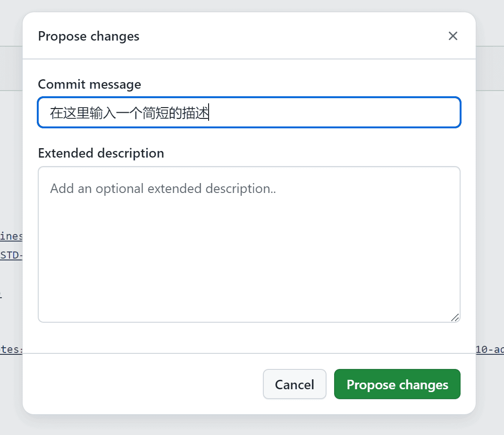Place cursor after '描述' in commit message
Image resolution: width=504 pixels, height=435 pixels.
[x=209, y=113]
